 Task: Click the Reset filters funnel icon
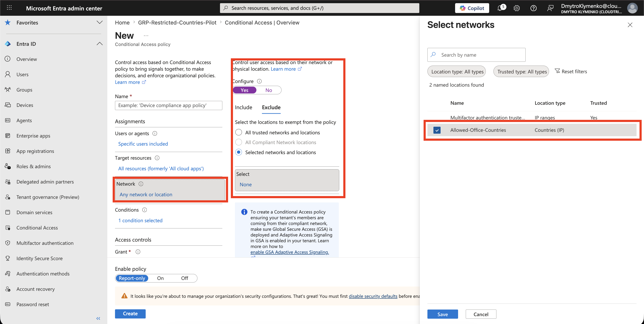click(x=557, y=71)
